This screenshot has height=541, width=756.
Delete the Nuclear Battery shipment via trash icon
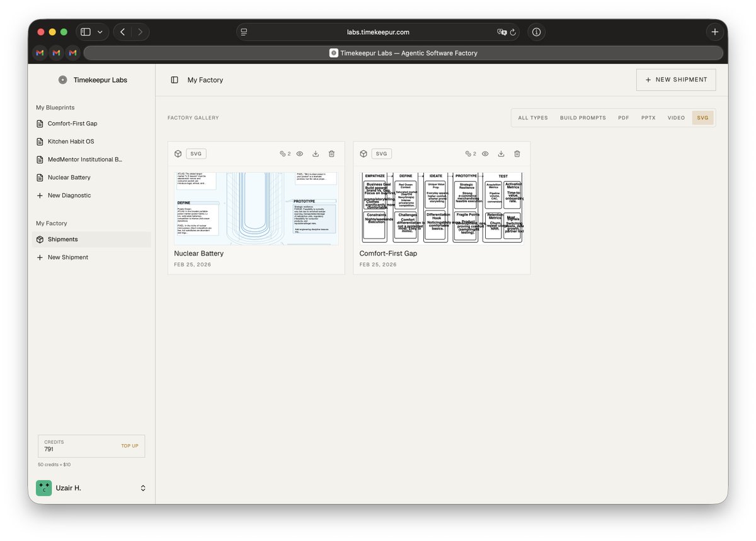pos(331,153)
